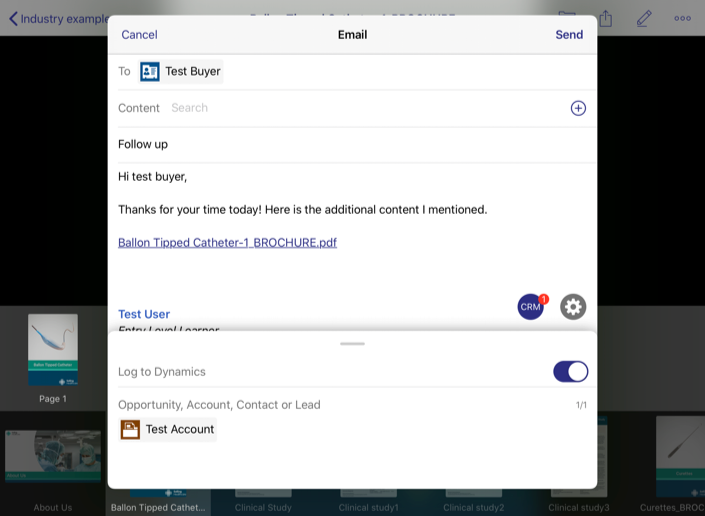Click the Content search field
The image size is (705, 516).
click(360, 108)
